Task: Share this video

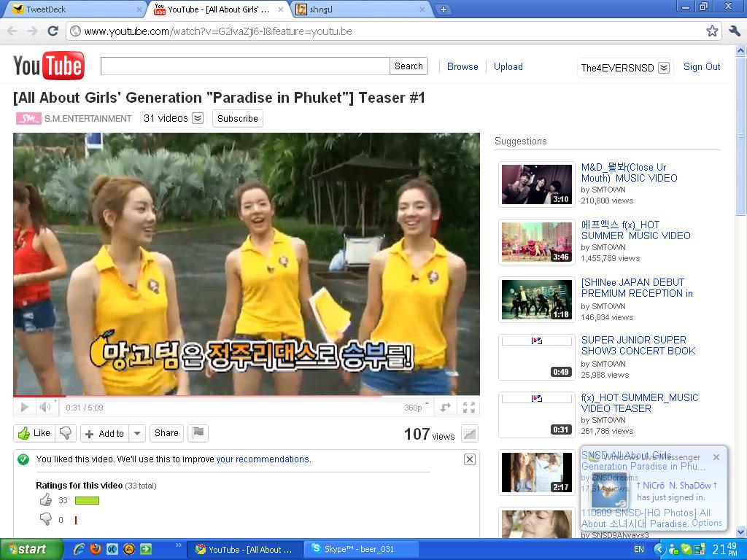Action: click(x=166, y=433)
